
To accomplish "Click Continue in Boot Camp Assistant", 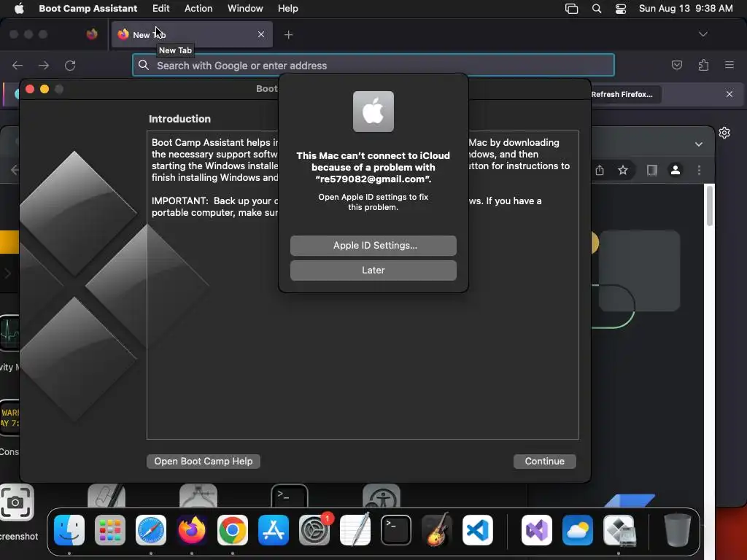I will pyautogui.click(x=544, y=461).
